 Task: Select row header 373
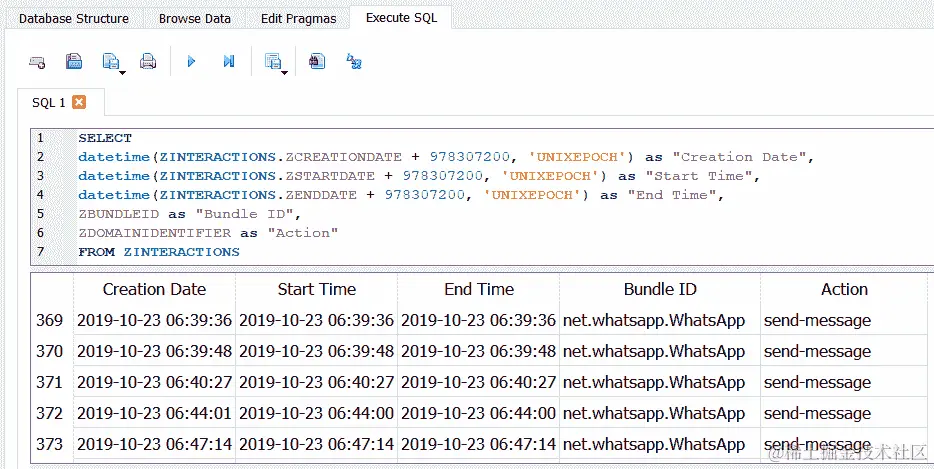[x=49, y=445]
